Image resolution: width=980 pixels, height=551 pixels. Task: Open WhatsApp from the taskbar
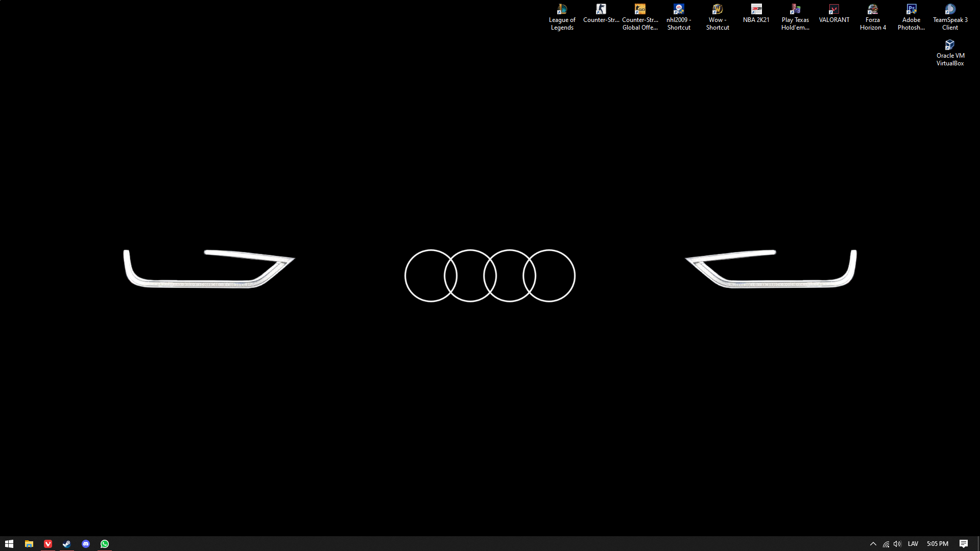(105, 544)
